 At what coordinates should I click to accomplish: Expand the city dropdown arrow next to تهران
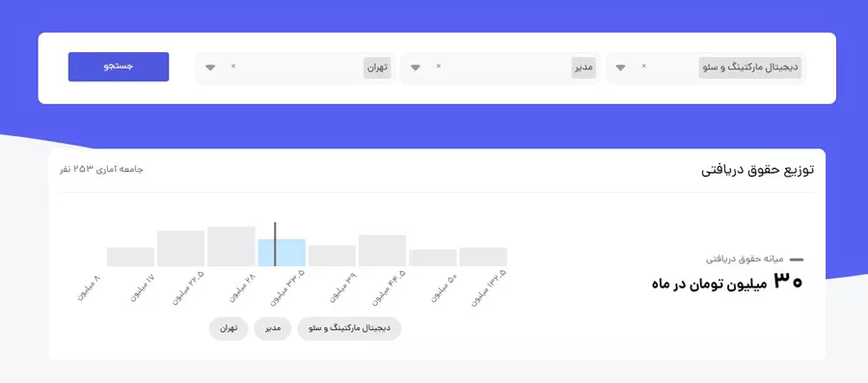click(x=210, y=68)
